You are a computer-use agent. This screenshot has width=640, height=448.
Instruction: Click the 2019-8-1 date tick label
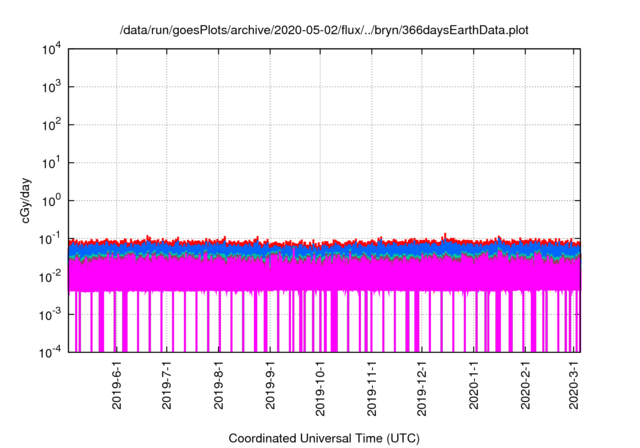[x=218, y=385]
